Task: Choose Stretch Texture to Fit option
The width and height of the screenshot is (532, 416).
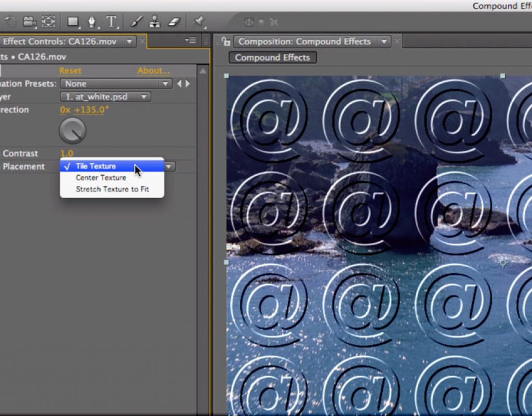Action: [x=112, y=189]
